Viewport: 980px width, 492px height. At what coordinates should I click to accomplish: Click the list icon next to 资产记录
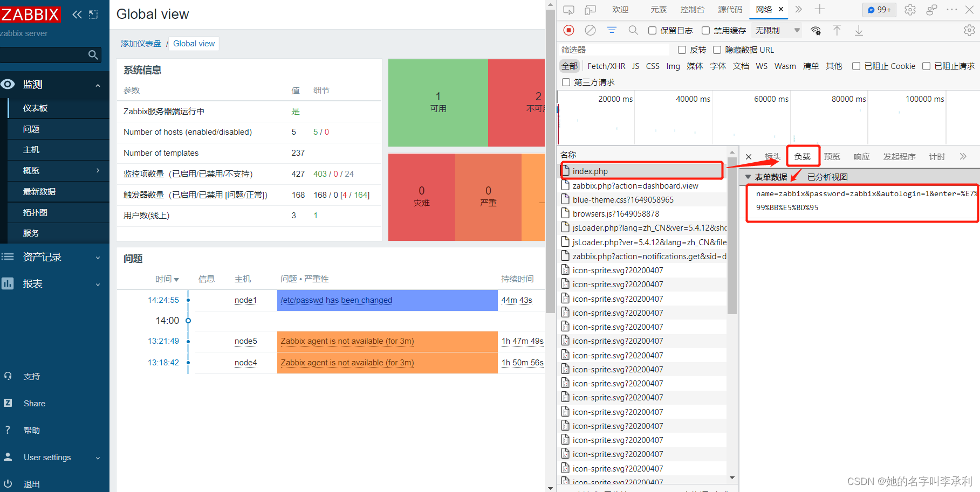point(8,257)
